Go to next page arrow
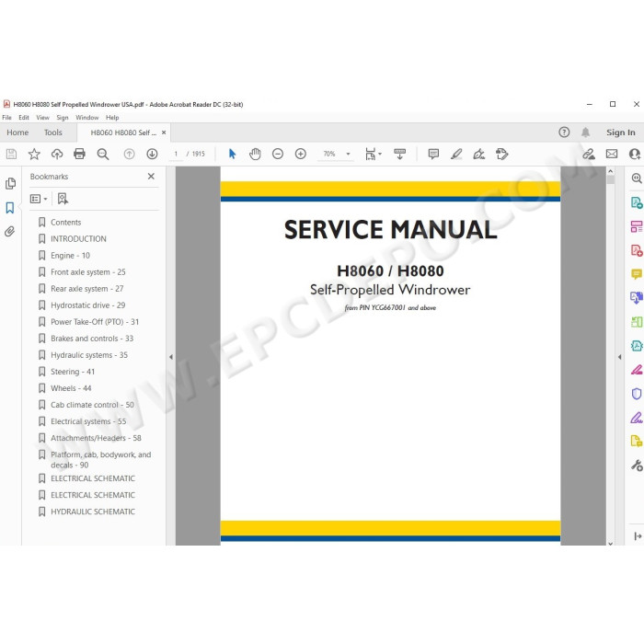 pos(152,154)
